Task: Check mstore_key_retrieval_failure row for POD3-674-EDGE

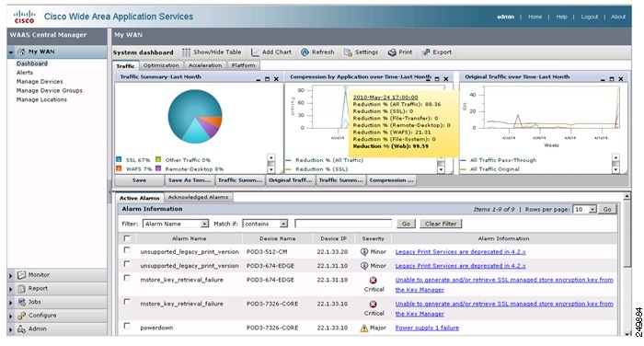Action: (127, 278)
